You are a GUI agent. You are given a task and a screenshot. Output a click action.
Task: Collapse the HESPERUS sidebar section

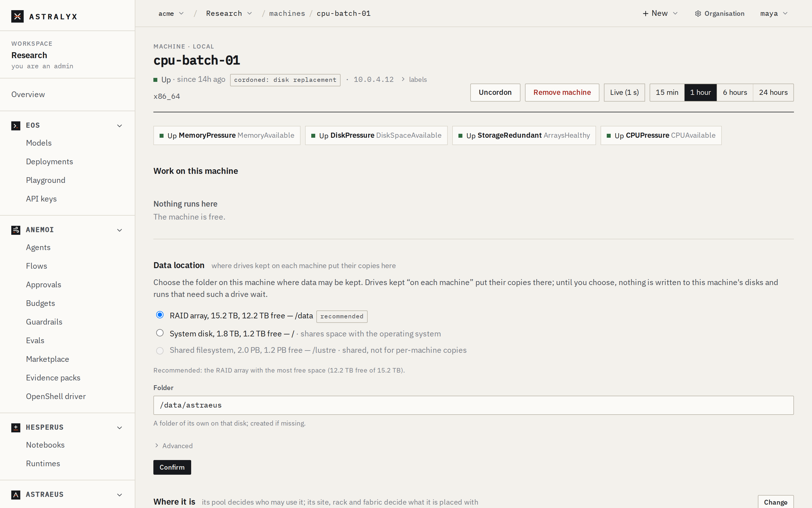[120, 428]
